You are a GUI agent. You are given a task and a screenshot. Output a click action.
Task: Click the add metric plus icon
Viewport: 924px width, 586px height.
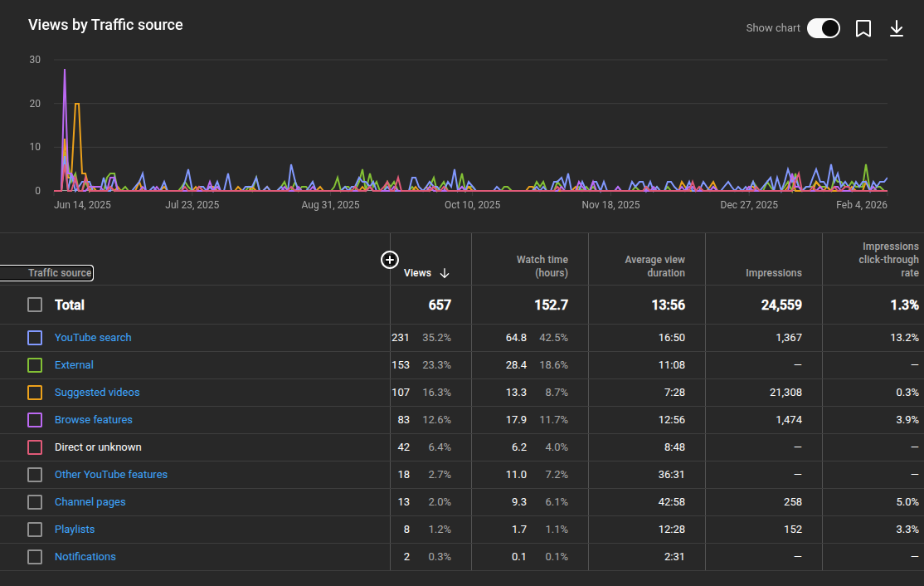390,260
